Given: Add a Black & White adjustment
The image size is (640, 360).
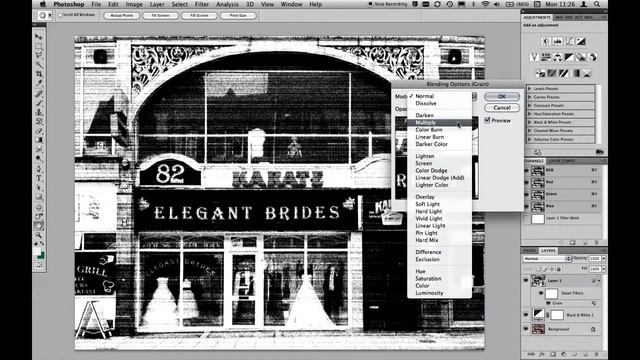Looking at the screenshot, I should pos(569,57).
